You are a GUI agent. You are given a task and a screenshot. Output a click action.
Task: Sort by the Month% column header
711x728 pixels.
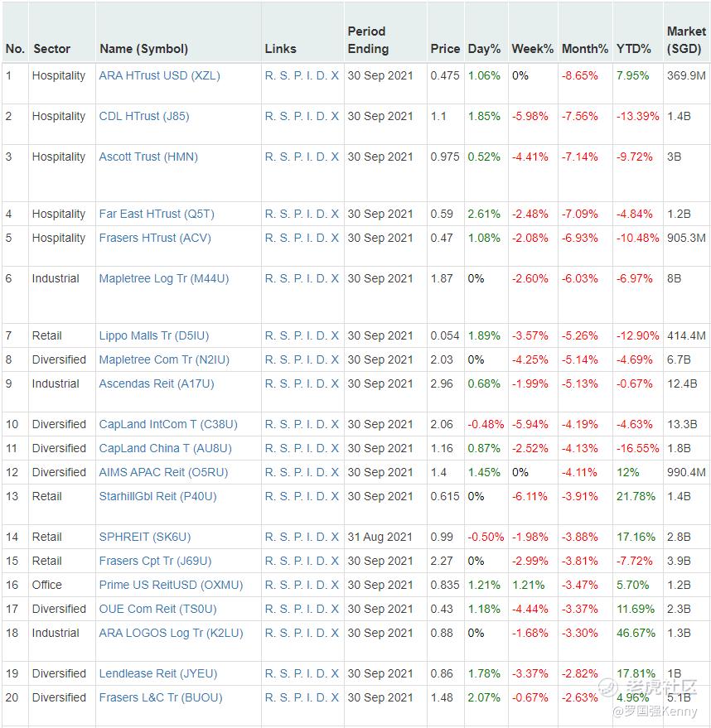pos(585,49)
